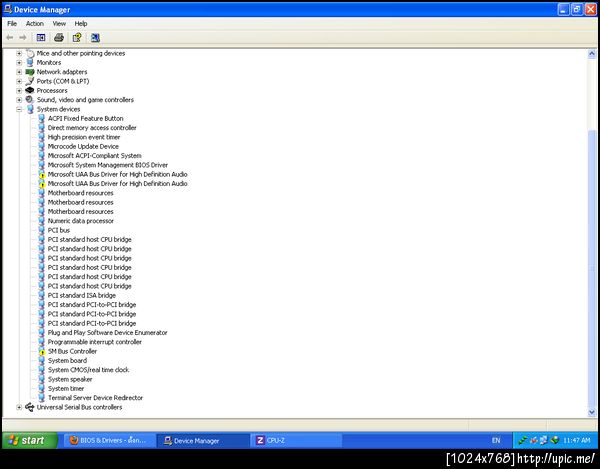Click the scrollbar up arrow
Screen dimensions: 600x469
(592, 54)
